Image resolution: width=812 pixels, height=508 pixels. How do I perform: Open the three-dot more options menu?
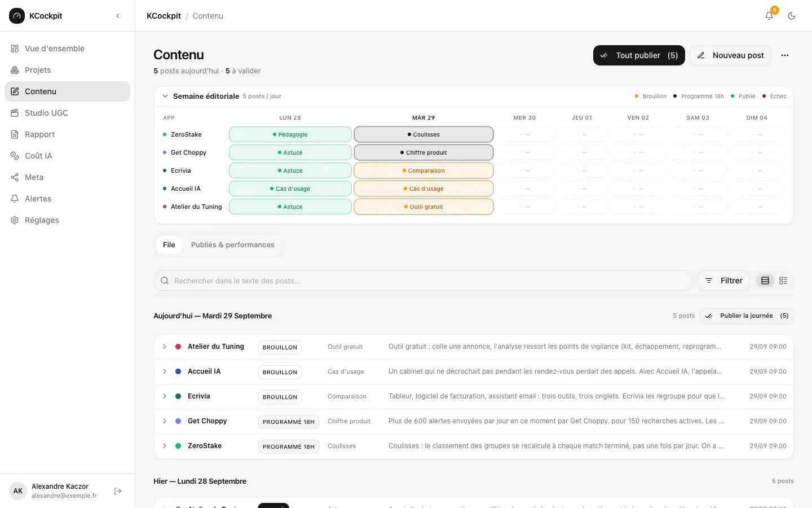pyautogui.click(x=785, y=55)
